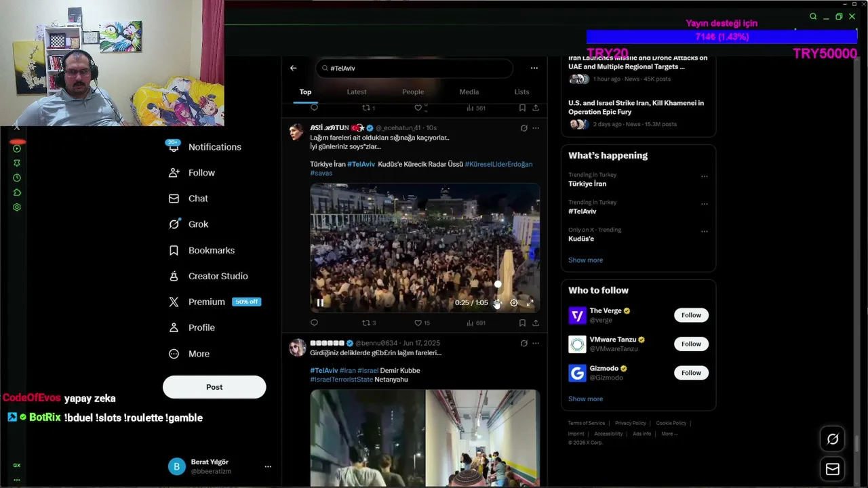Open Opera GX sidebar pinboard icon
Viewport: 868px width, 488px height.
pos(17,163)
